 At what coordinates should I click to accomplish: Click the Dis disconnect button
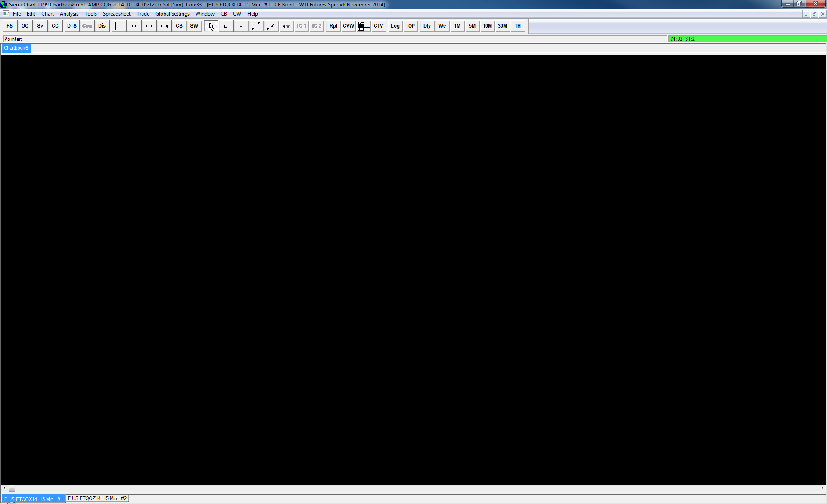click(102, 26)
